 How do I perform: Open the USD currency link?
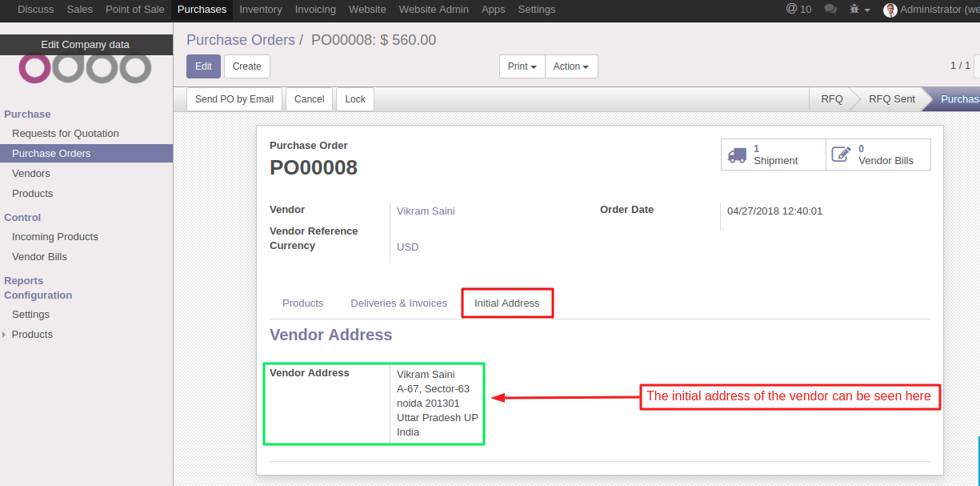[408, 247]
